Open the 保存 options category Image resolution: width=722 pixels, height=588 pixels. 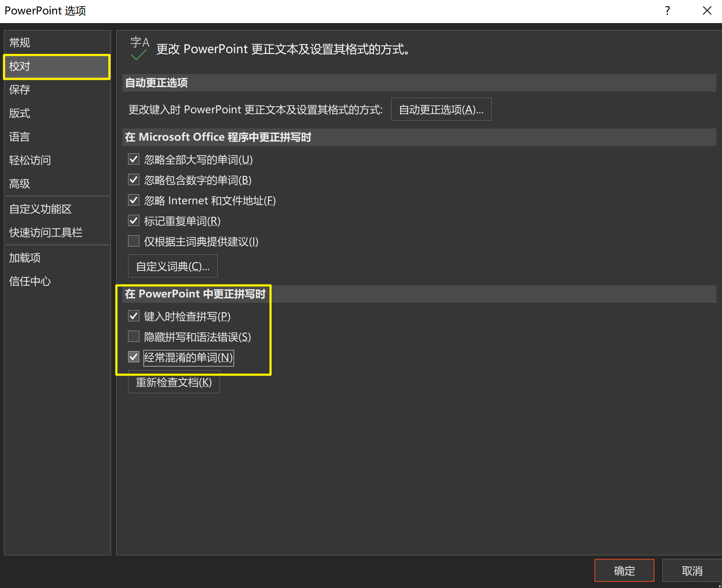tap(57, 90)
